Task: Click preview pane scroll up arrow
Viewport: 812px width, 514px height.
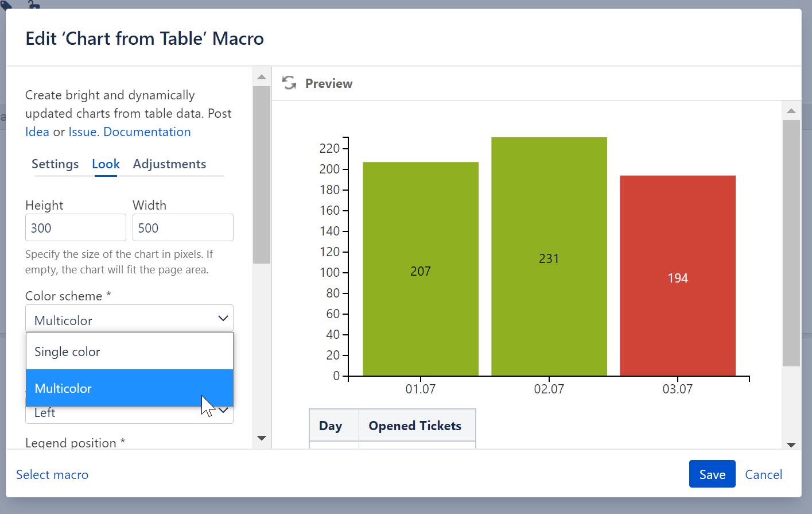Action: [791, 111]
